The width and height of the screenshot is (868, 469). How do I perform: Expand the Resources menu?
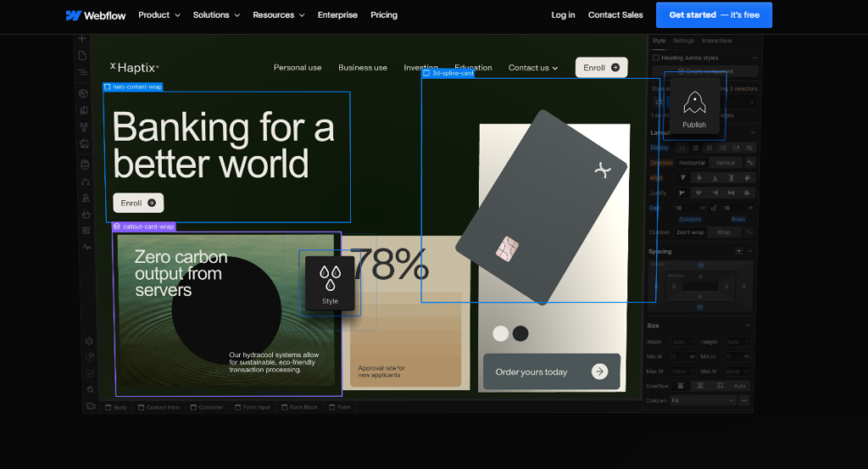(x=279, y=15)
